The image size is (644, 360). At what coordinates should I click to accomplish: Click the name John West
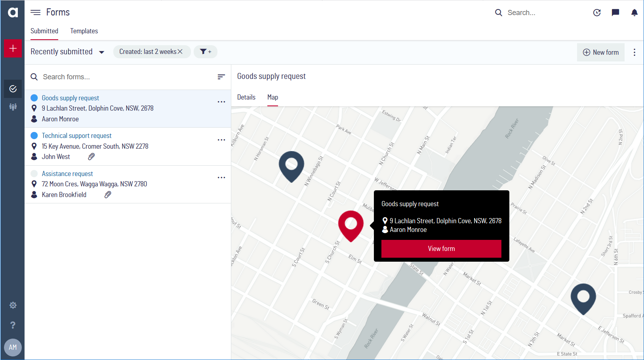pos(56,157)
